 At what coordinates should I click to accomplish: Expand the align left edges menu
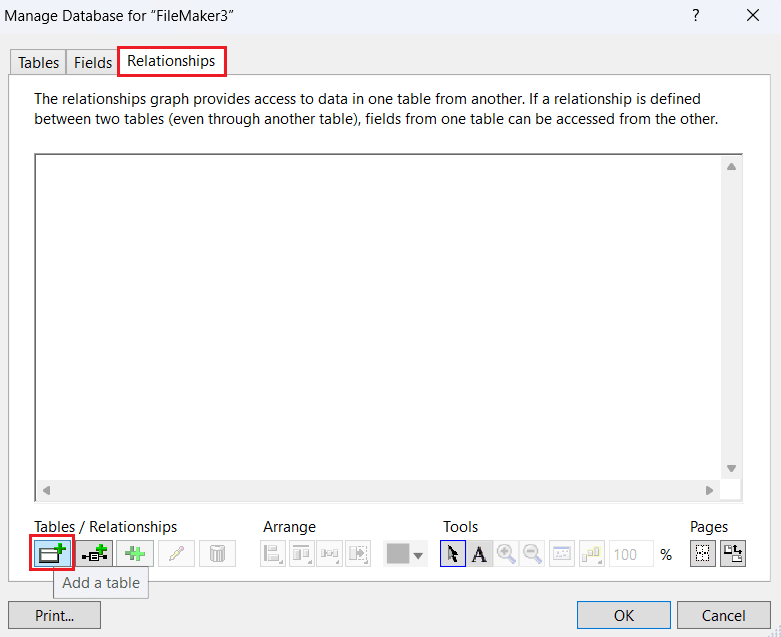click(x=274, y=553)
